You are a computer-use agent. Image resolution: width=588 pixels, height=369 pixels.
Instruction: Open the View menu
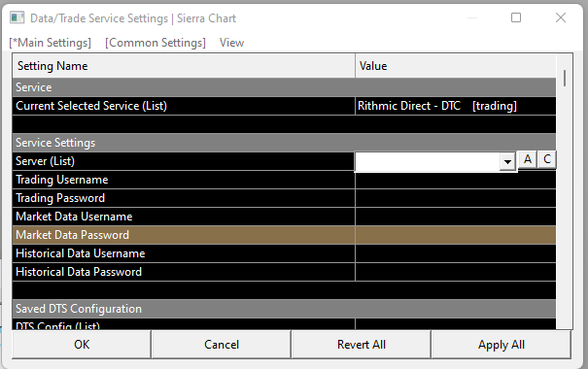pos(231,43)
